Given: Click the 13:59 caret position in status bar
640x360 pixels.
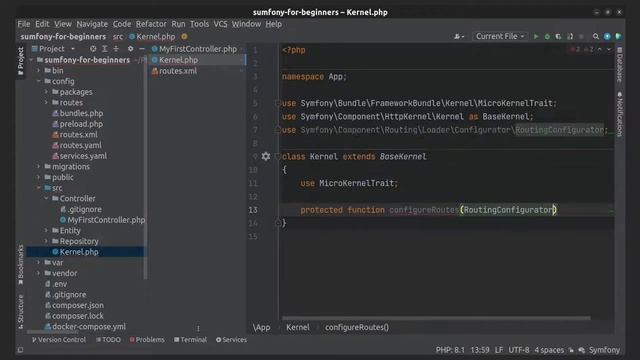Looking at the screenshot, I should click(480, 350).
